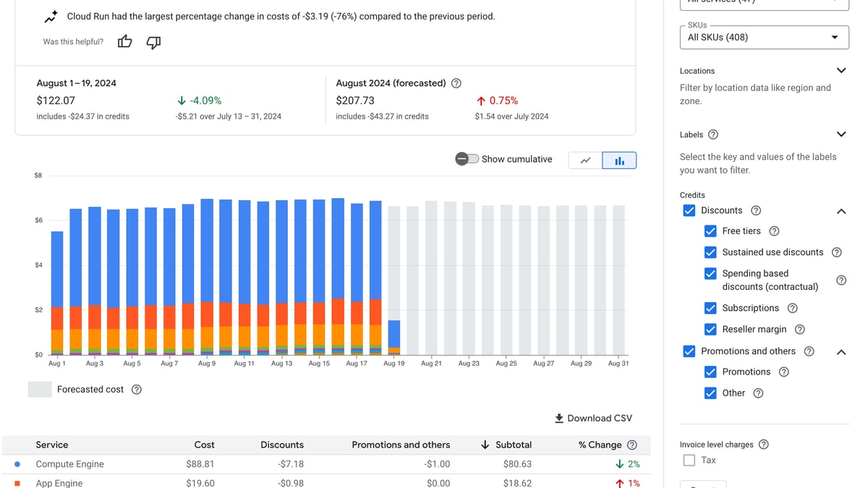Screen dimensions: 868x488
Task: Click the Subtotal sort arrow icon
Action: pyautogui.click(x=485, y=445)
